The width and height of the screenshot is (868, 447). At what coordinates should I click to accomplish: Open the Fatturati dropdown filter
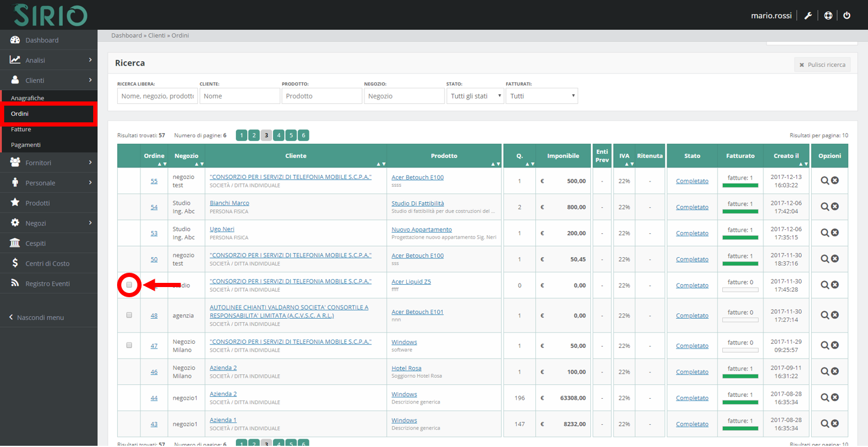[x=541, y=96]
